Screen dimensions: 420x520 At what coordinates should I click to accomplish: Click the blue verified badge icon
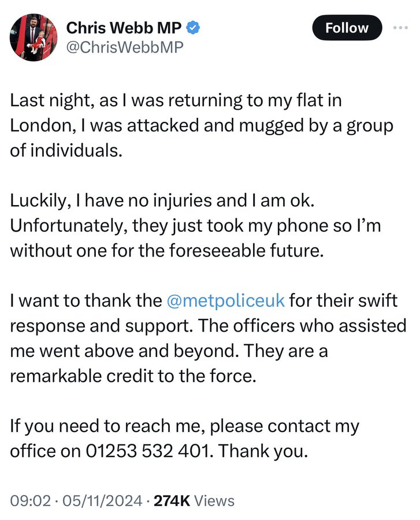(x=193, y=28)
